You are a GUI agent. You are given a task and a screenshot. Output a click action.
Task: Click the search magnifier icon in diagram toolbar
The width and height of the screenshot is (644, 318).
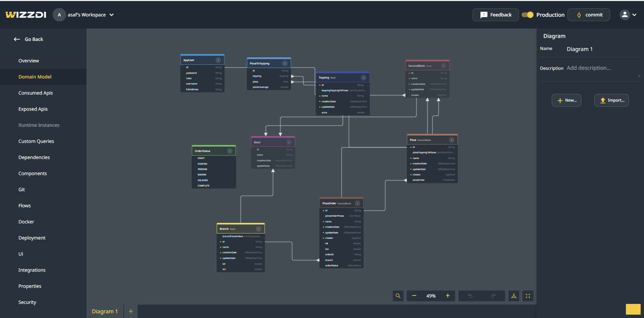[x=398, y=296]
